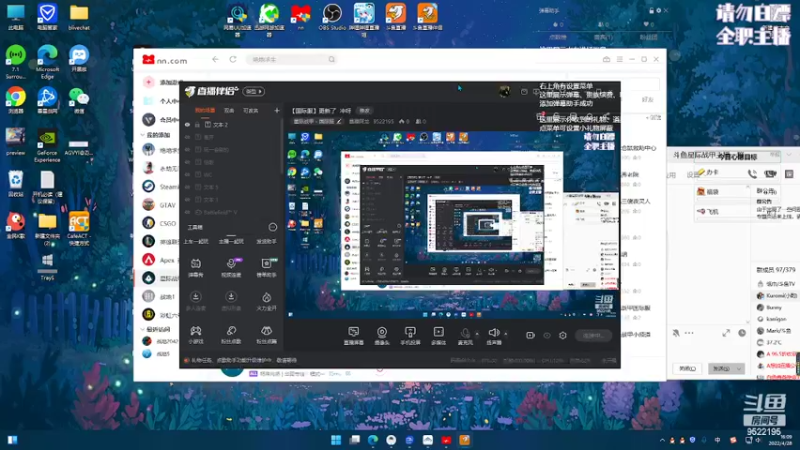Switch to the first scene tab

coord(205,110)
